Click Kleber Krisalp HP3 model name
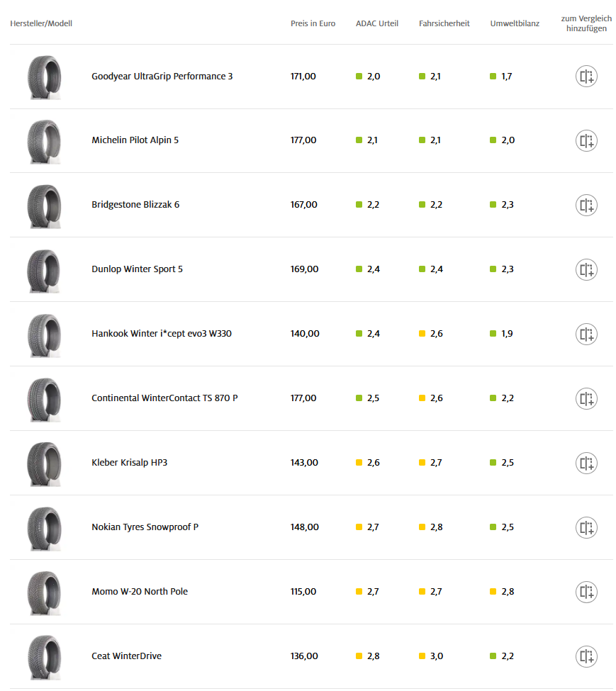The image size is (616, 691). click(x=129, y=463)
